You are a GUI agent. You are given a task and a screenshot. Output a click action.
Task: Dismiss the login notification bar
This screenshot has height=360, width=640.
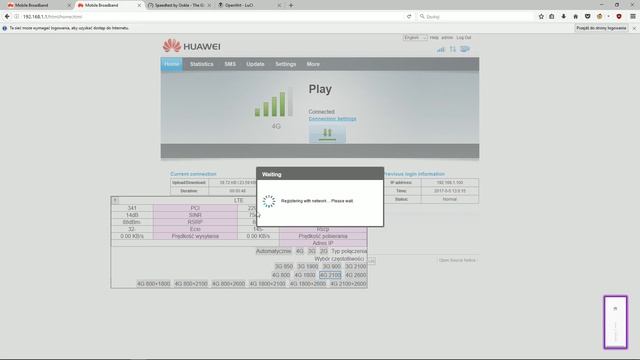[x=634, y=28]
